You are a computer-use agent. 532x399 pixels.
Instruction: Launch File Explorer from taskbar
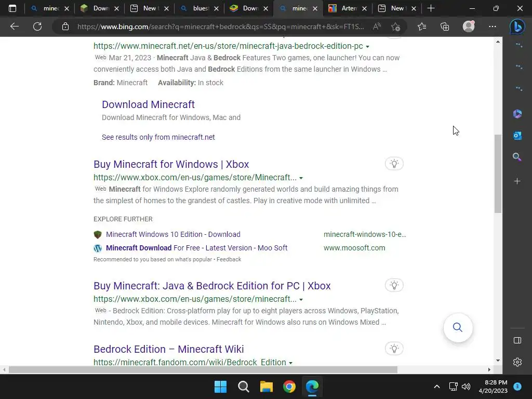tap(267, 387)
